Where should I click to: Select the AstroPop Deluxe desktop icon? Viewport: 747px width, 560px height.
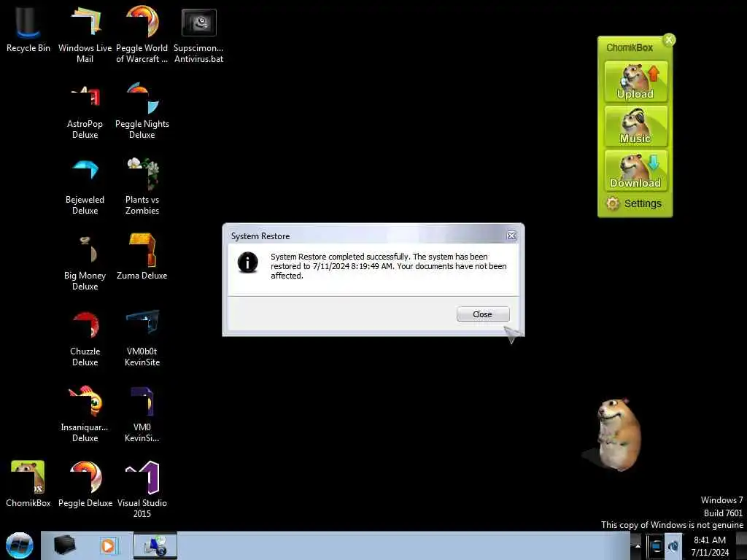(x=85, y=111)
